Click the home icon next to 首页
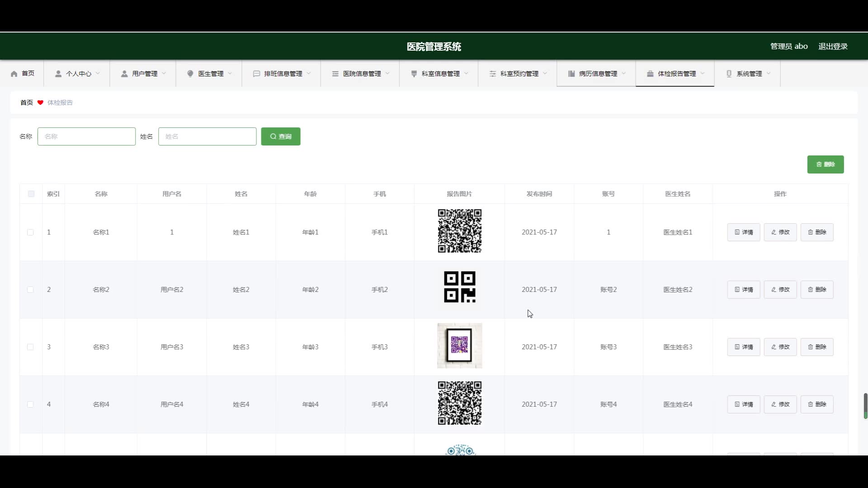Screen dimensions: 868x488 [x=14, y=74]
